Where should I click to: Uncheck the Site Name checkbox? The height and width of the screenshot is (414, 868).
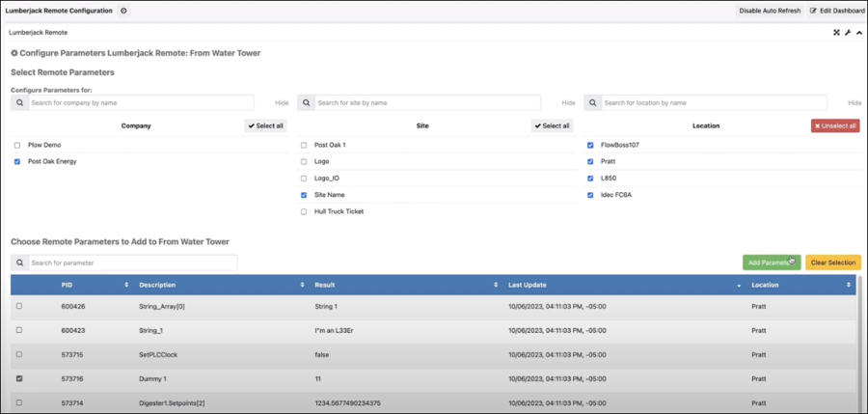(304, 195)
